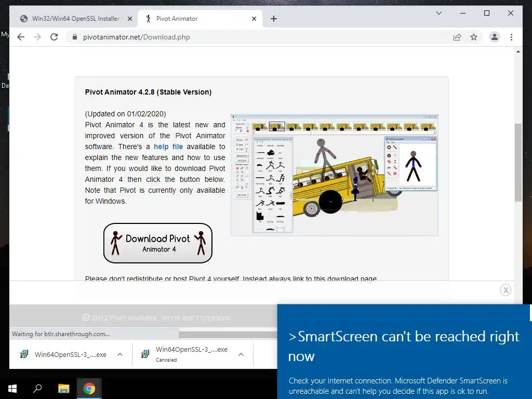Click the browser forward arrow

37,37
